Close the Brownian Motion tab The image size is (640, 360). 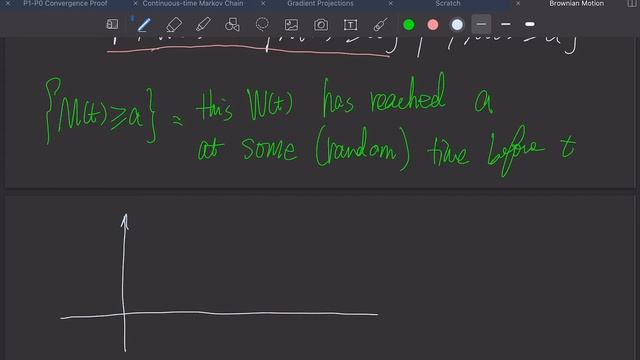pyautogui.click(x=518, y=3)
